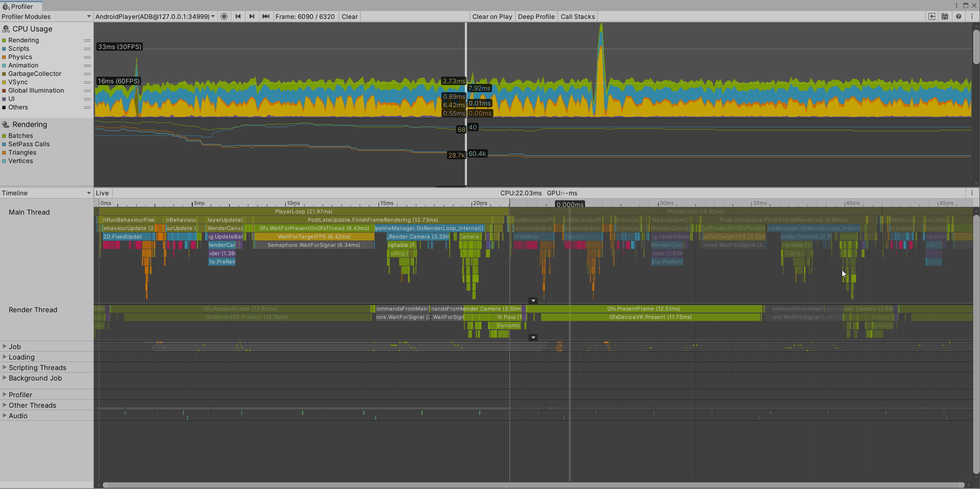Open the profiler toolbar three-dot menu
980x489 pixels.
tap(972, 16)
